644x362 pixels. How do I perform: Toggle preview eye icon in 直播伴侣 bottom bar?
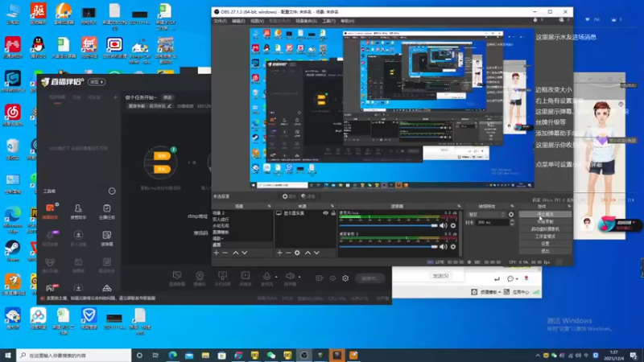pos(332,278)
